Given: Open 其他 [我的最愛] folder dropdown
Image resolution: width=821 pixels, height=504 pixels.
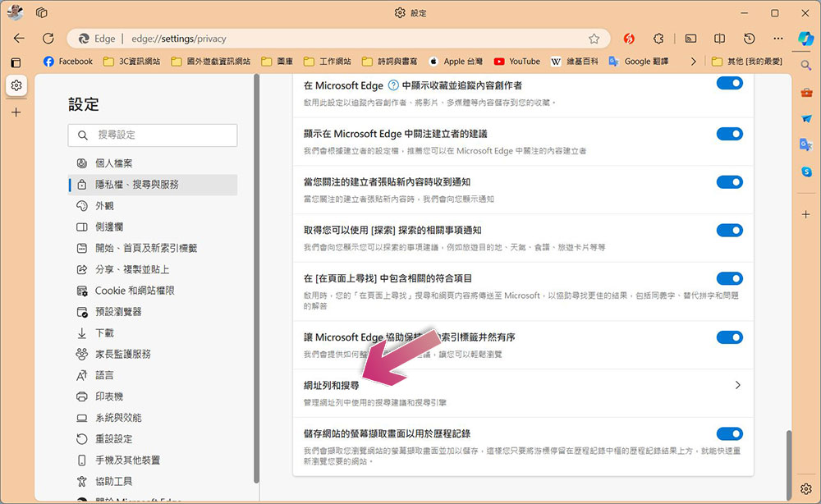Looking at the screenshot, I should click(747, 62).
